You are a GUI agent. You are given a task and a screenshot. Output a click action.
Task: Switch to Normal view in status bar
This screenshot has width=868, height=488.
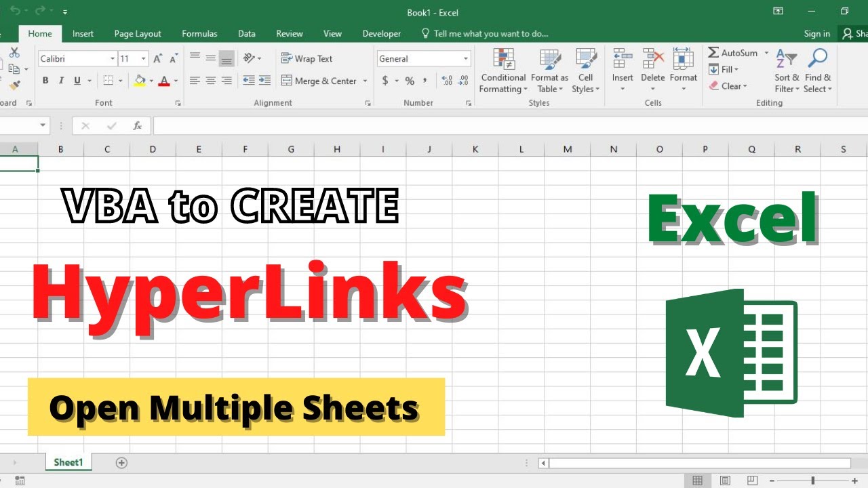(697, 481)
